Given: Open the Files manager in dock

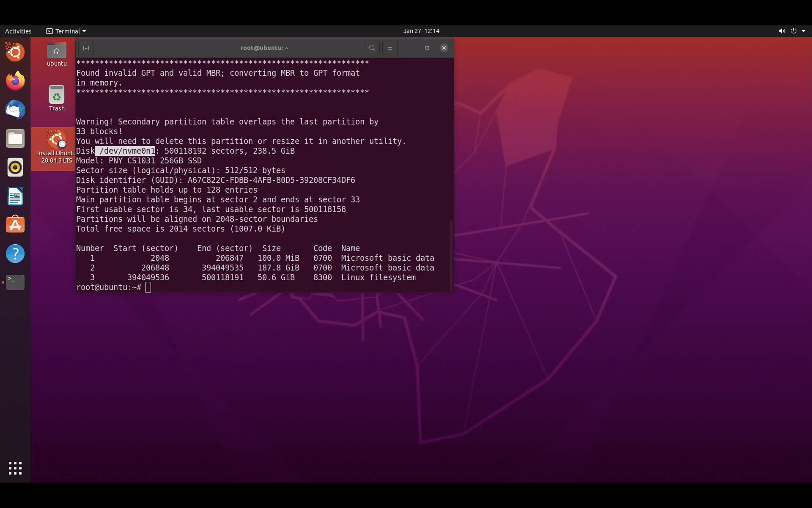Looking at the screenshot, I should point(15,138).
